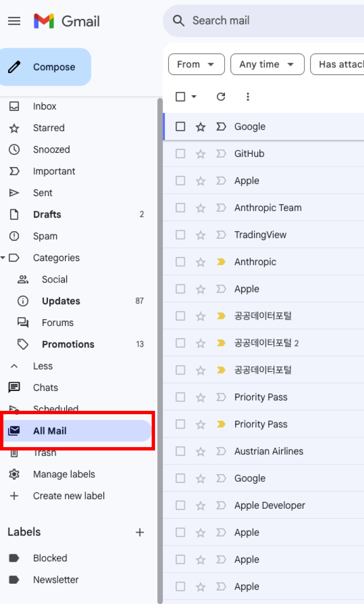364x604 pixels.
Task: Click the refresh mail icon
Action: coord(221,97)
